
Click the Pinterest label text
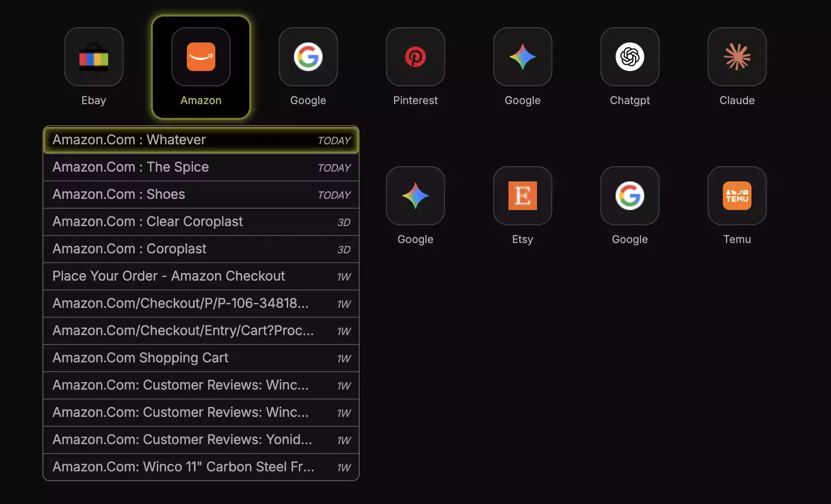(x=415, y=101)
